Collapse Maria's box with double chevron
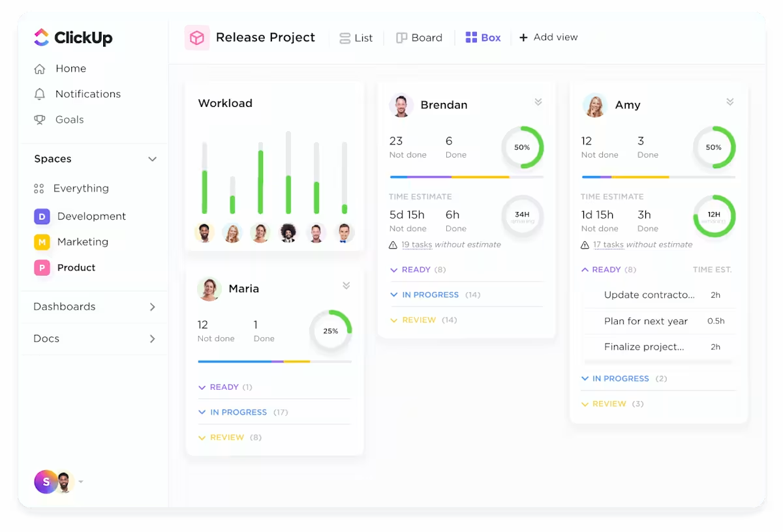The width and height of the screenshot is (783, 532). [x=346, y=286]
